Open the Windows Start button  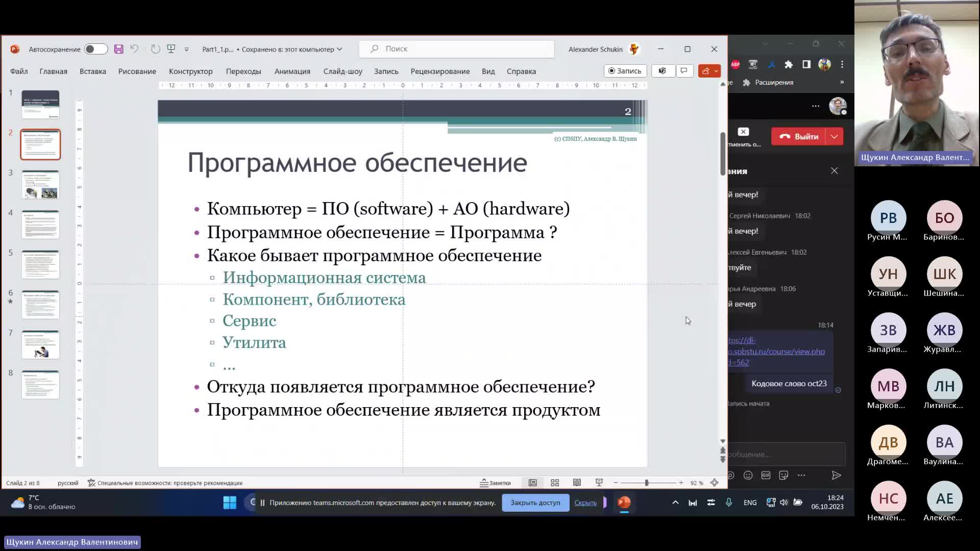click(230, 503)
